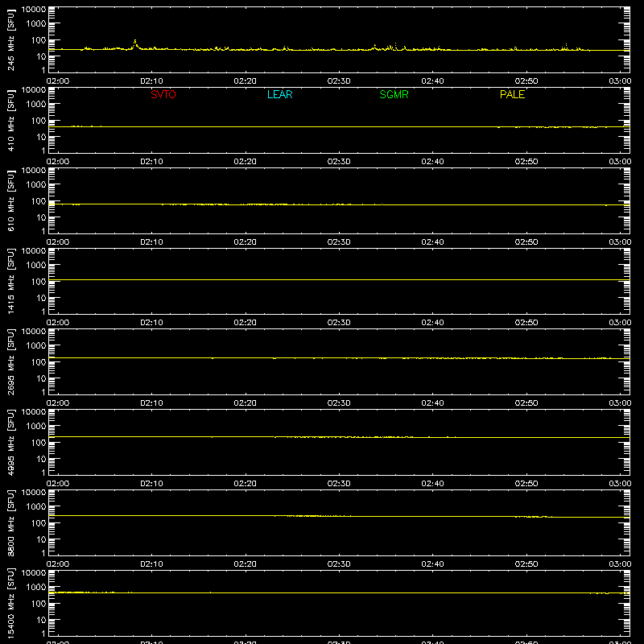Click the 02:40 label under the 2695 MHz panel
This screenshot has width=644, height=644.
coord(432,403)
